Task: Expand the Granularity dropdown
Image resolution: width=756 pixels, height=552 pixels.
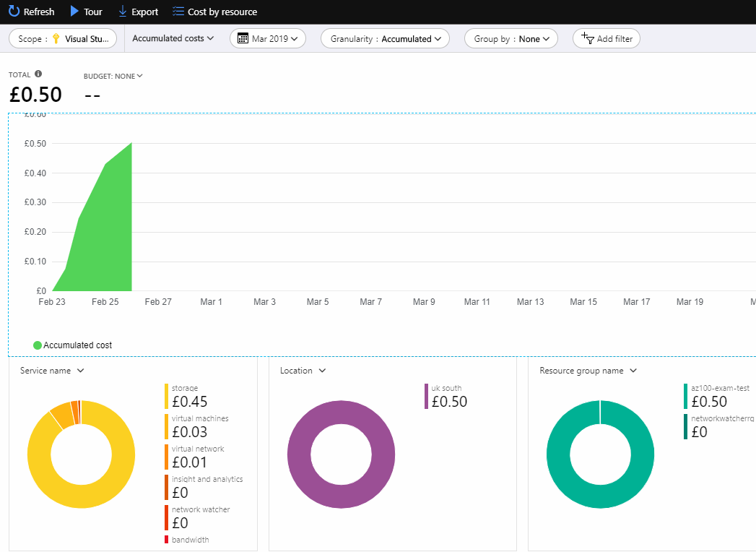Action: (385, 39)
